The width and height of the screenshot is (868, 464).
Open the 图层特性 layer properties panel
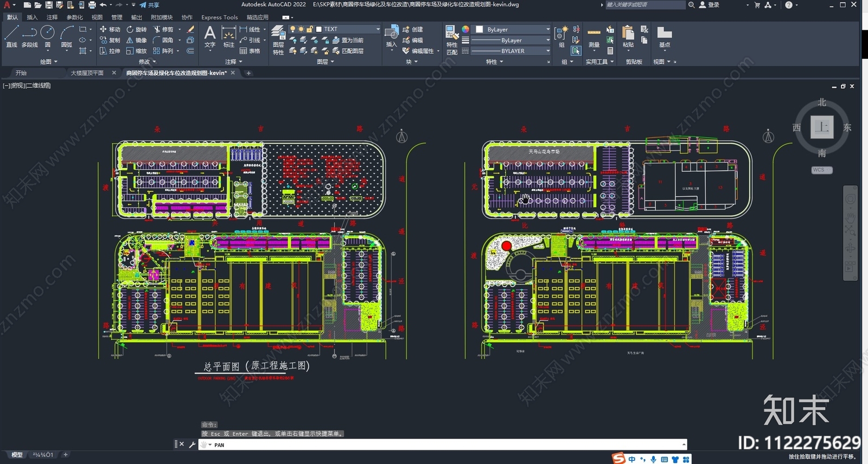click(x=278, y=39)
